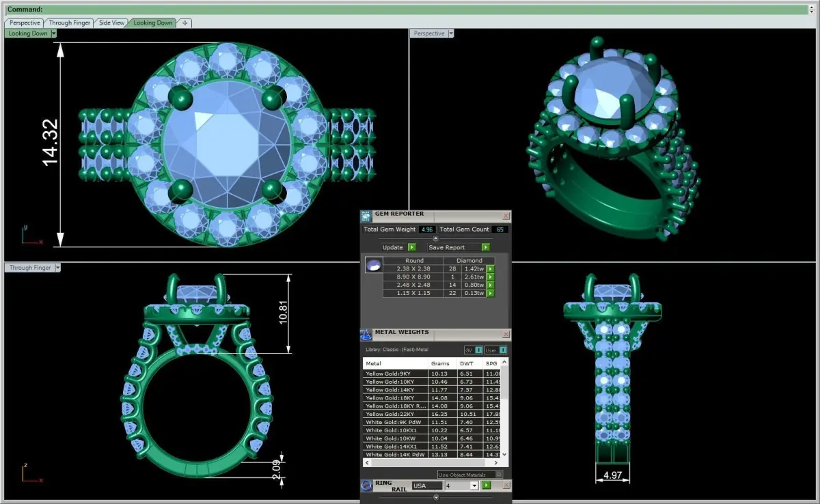Select green arrow for the 1.42tw gem row
This screenshot has width=820, height=504.
point(490,269)
